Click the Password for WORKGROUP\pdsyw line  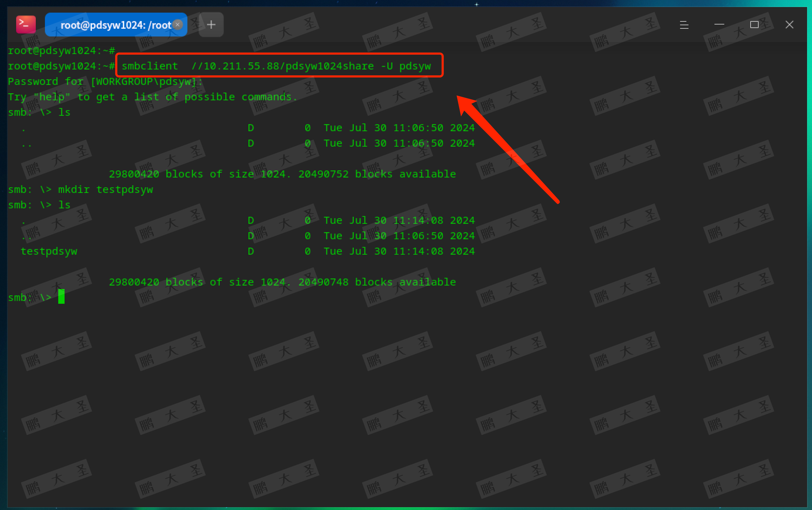click(105, 81)
